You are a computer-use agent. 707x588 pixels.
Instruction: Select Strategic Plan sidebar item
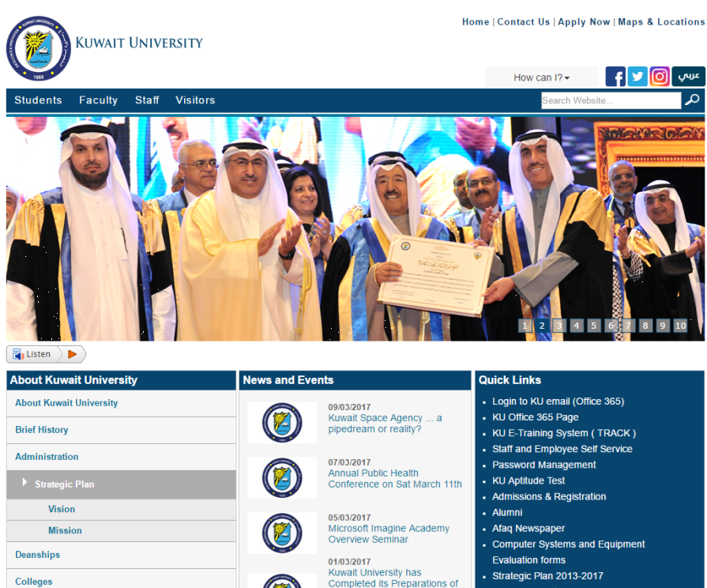(122, 484)
